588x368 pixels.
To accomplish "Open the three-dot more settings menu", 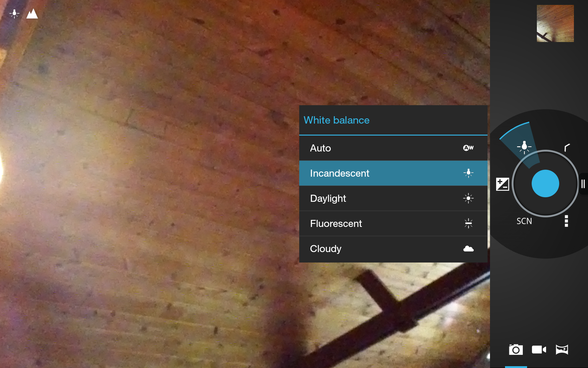I will pyautogui.click(x=566, y=221).
